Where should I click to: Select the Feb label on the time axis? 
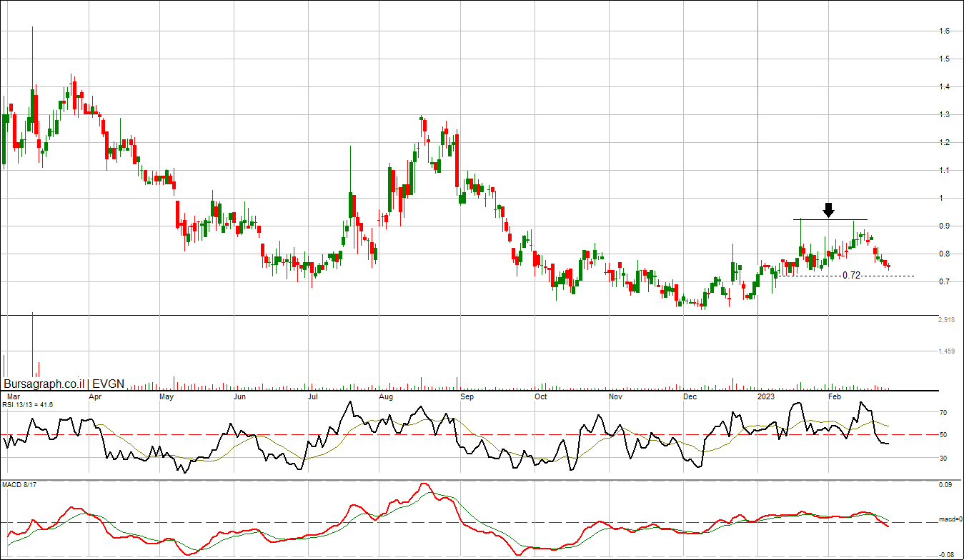click(x=834, y=396)
